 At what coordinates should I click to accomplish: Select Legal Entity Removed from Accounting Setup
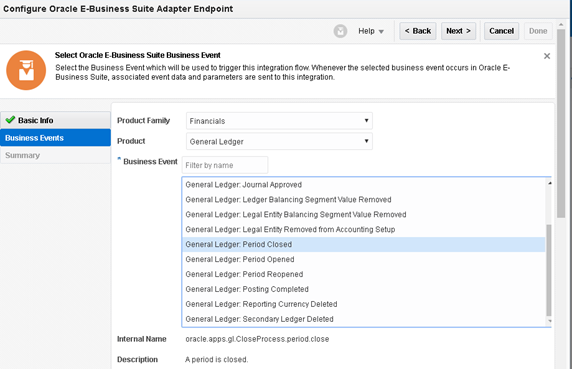pos(363,230)
